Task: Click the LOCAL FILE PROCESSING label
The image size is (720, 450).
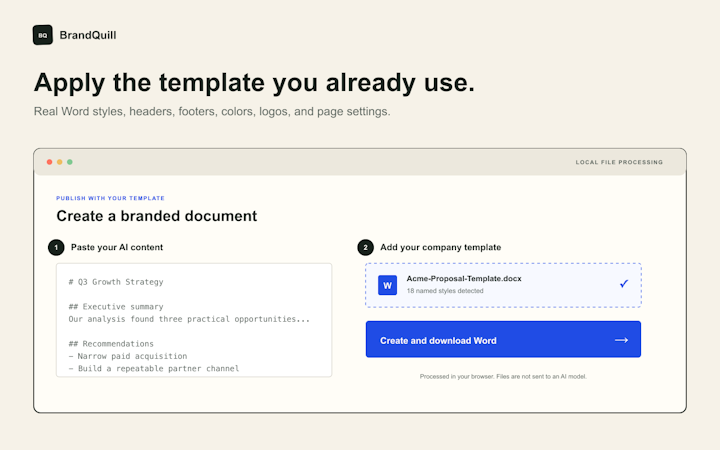Action: tap(619, 162)
